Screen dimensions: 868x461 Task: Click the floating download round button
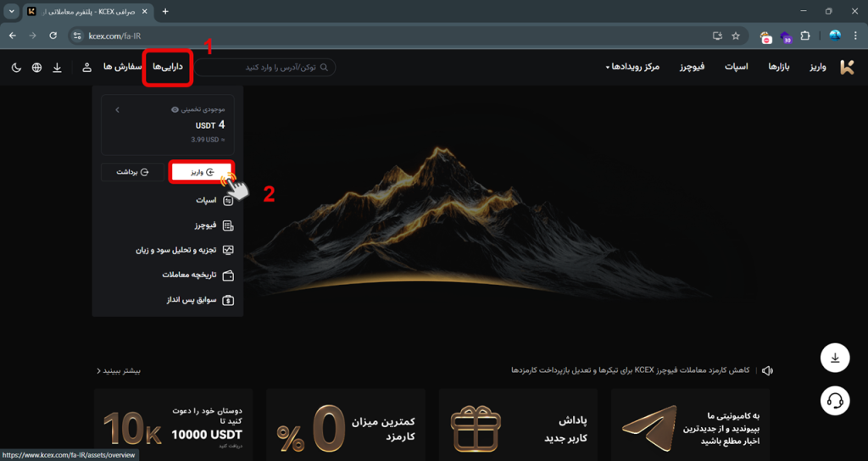click(x=835, y=358)
